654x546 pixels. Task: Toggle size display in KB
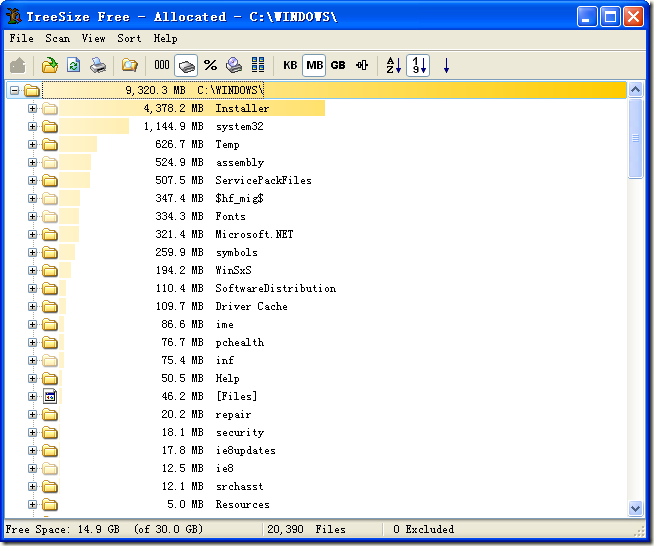(x=290, y=65)
